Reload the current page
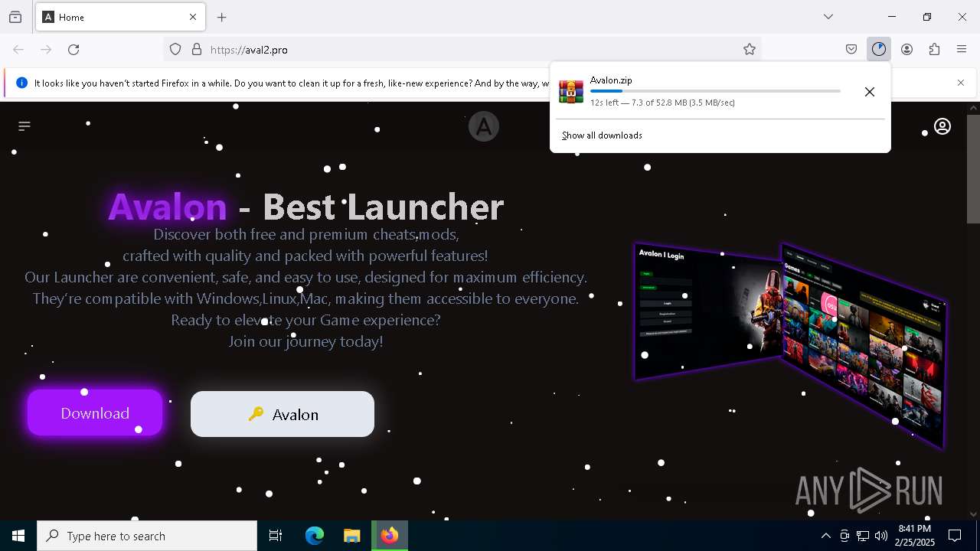This screenshot has height=551, width=980. (73, 50)
